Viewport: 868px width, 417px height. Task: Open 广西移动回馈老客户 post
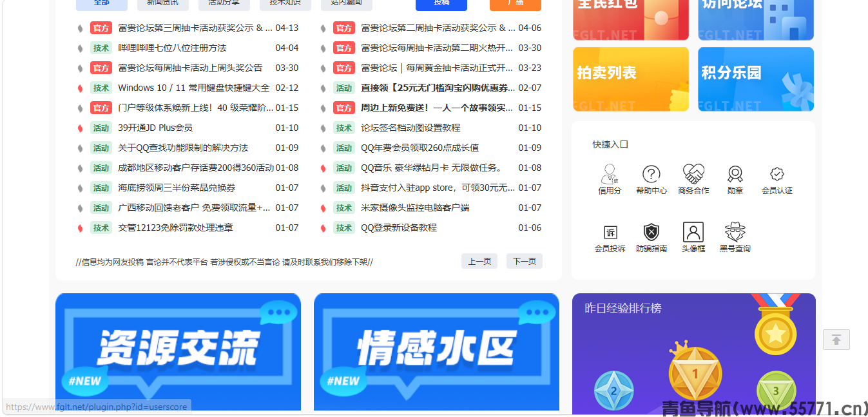pyautogui.click(x=194, y=208)
